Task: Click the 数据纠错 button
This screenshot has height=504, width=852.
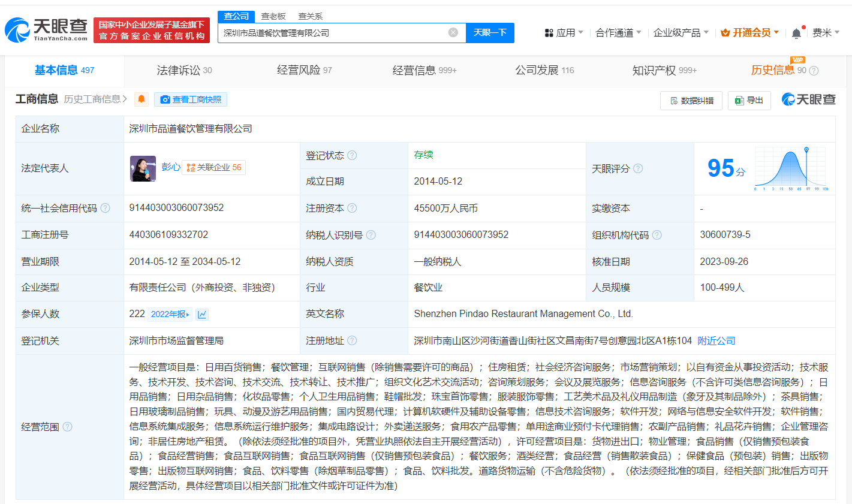Action: pyautogui.click(x=691, y=100)
